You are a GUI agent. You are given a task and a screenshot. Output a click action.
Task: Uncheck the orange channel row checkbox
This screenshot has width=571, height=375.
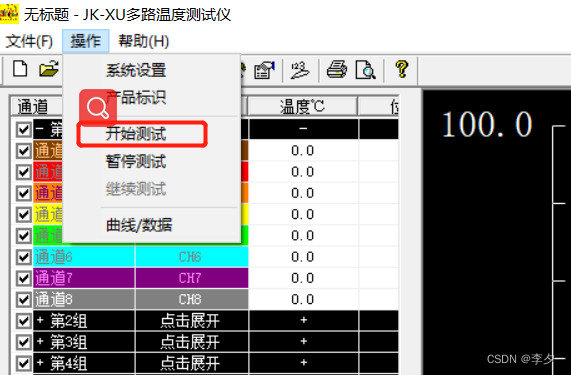24,193
